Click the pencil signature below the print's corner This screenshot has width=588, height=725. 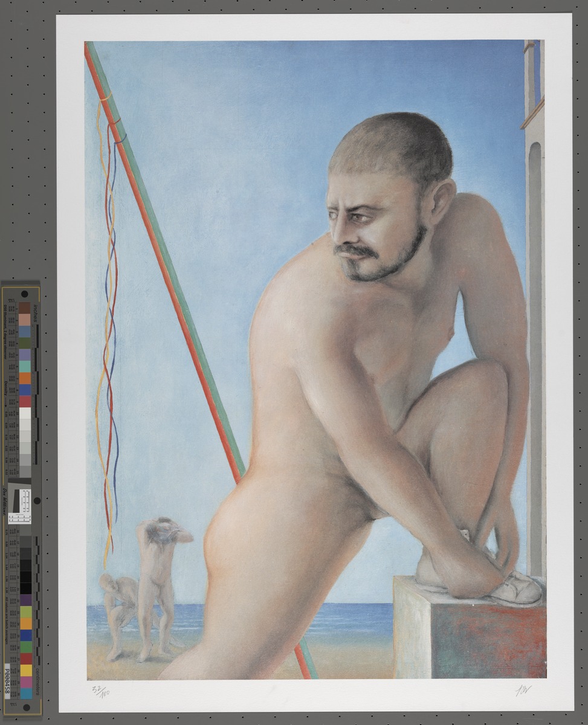[x=523, y=691]
